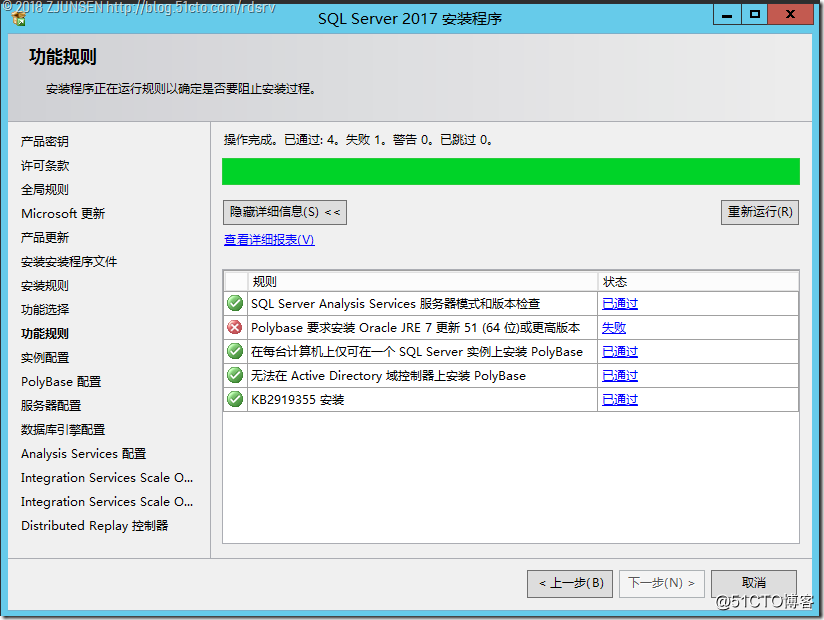Click pass icon for Analysis Services rule row

coord(235,303)
